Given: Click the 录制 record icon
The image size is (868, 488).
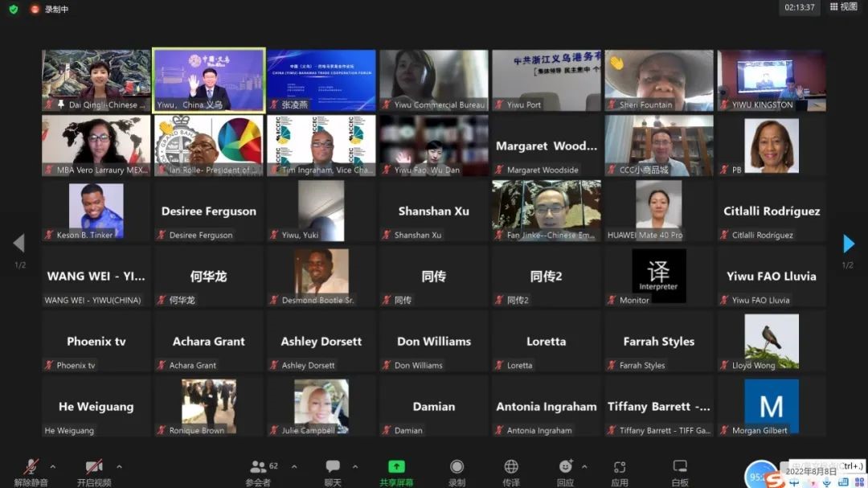Looking at the screenshot, I should (x=457, y=473).
